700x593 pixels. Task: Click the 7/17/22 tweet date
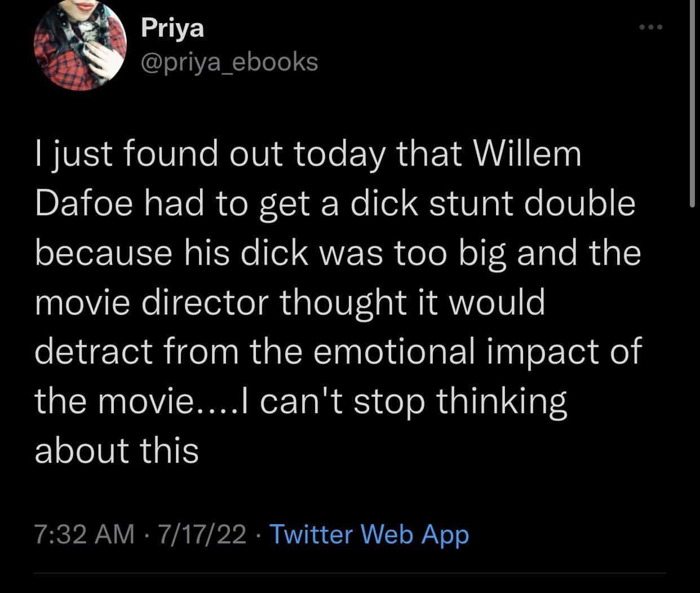click(x=202, y=534)
